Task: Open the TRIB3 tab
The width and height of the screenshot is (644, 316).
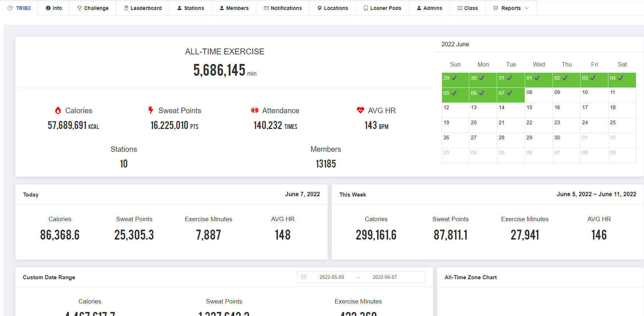Action: [19, 8]
